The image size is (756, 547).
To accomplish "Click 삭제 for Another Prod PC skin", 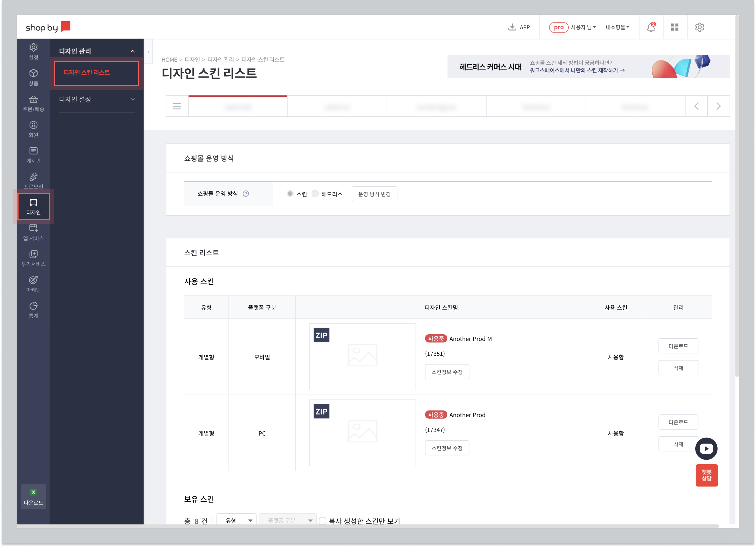I will pos(678,444).
